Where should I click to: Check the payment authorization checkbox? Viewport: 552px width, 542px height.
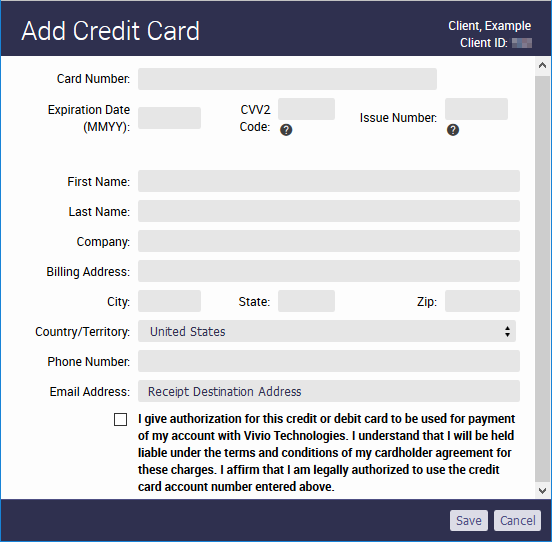pos(120,419)
